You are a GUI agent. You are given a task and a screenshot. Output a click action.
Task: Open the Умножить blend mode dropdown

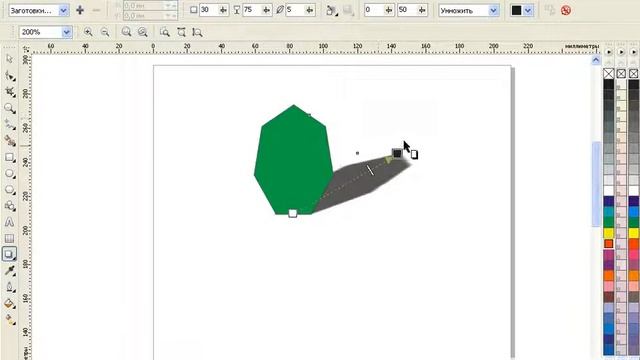coord(493,11)
